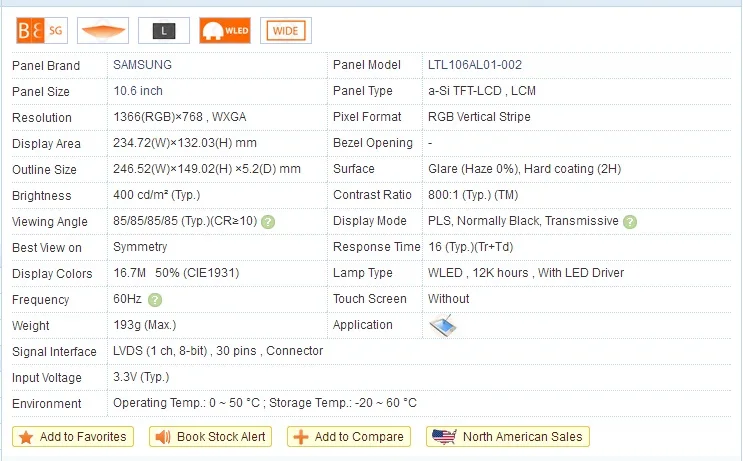Viewport: 743px width, 461px height.
Task: Click the '800:1 (Typ.) (TM)' contrast ratio value
Action: (473, 195)
